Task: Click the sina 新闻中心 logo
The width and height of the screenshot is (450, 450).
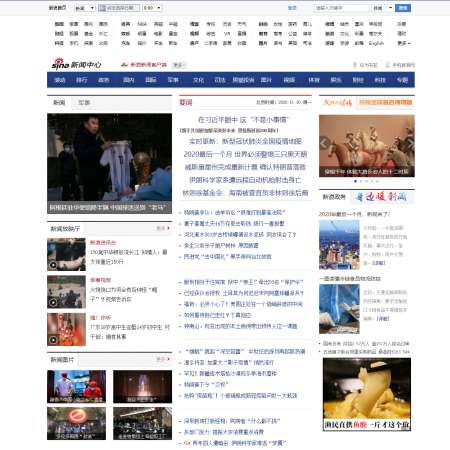Action: (76, 64)
